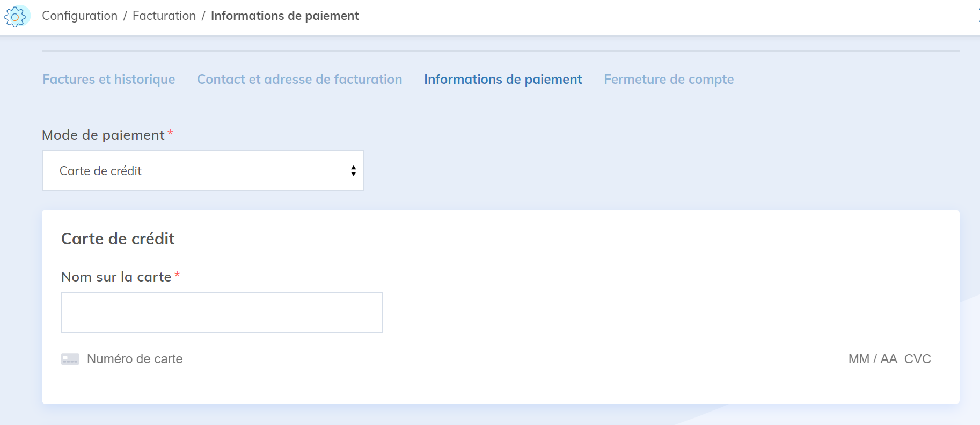This screenshot has width=980, height=425.
Task: Click the partially visible top-right corner icon
Action: coord(978,16)
